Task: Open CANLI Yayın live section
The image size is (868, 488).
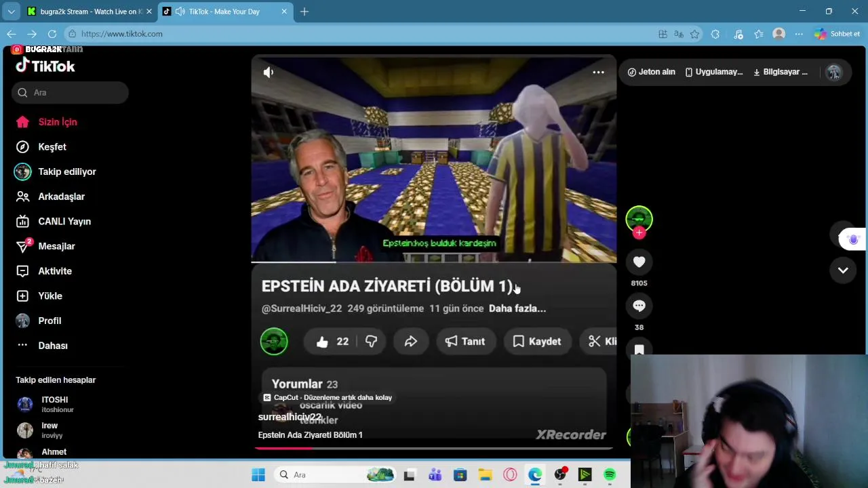Action: point(53,222)
